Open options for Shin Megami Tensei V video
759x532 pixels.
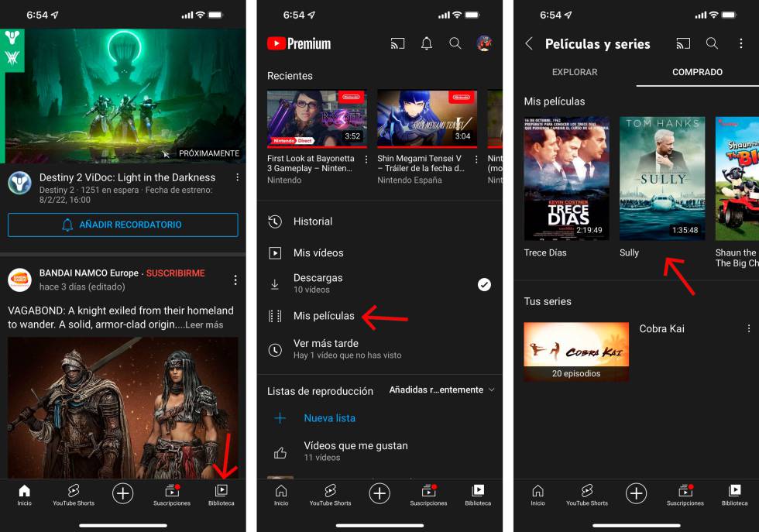click(x=476, y=160)
